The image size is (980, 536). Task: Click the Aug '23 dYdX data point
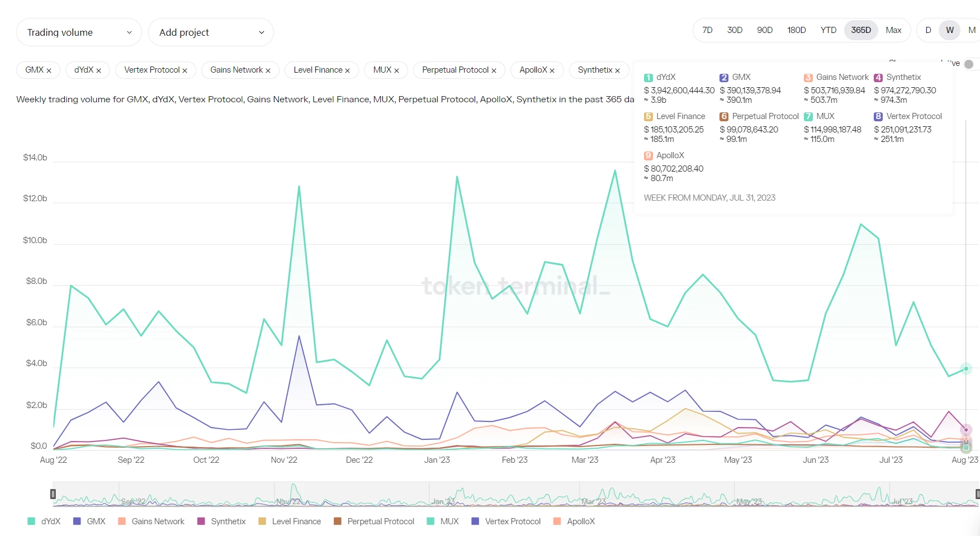[966, 369]
